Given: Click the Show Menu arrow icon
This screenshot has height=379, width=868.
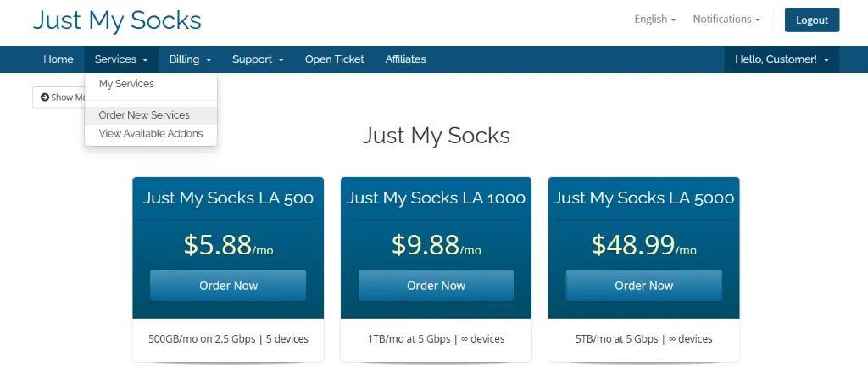Looking at the screenshot, I should (x=45, y=98).
